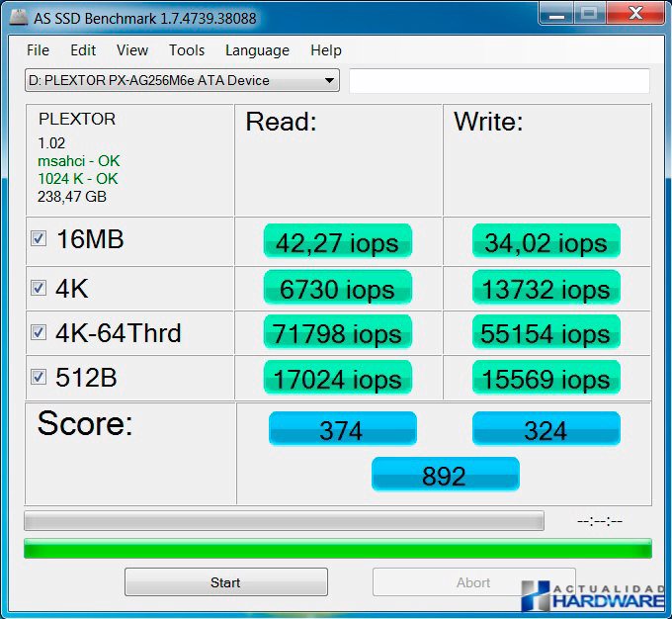Open the View menu
This screenshot has height=619, width=672.
(131, 50)
